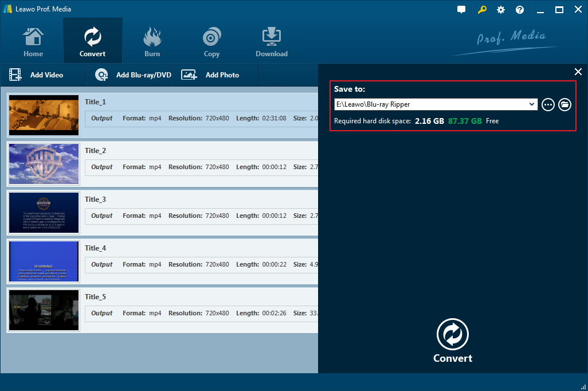The image size is (588, 391).
Task: Select Title_2 Warner Bros thumbnail
Action: (44, 164)
